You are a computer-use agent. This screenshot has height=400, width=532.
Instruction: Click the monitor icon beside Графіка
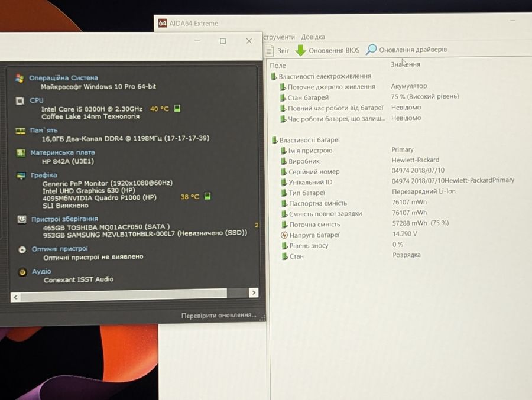pyautogui.click(x=21, y=175)
